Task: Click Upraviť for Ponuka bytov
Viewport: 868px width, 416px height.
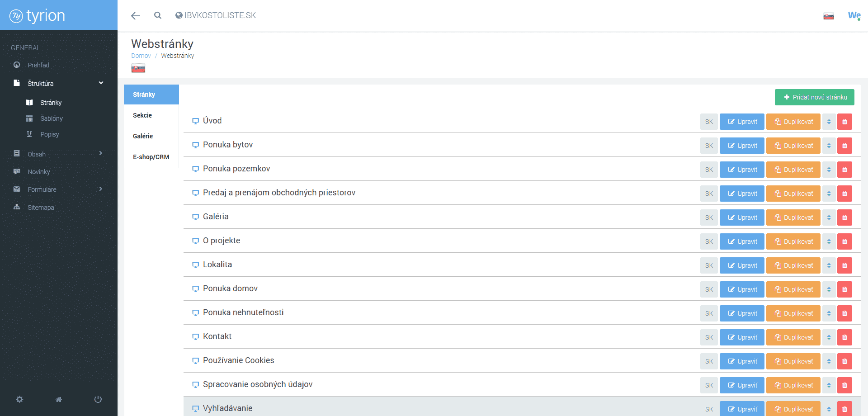Action: (x=741, y=146)
